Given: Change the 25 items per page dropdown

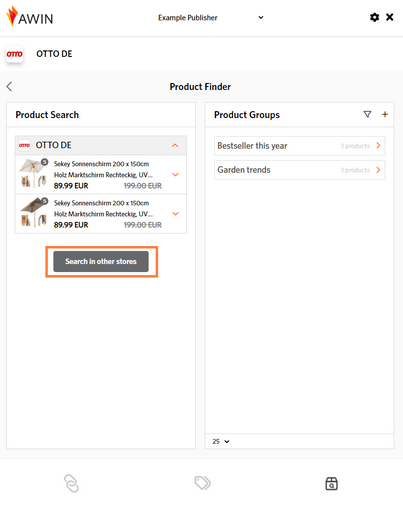Looking at the screenshot, I should click(221, 441).
